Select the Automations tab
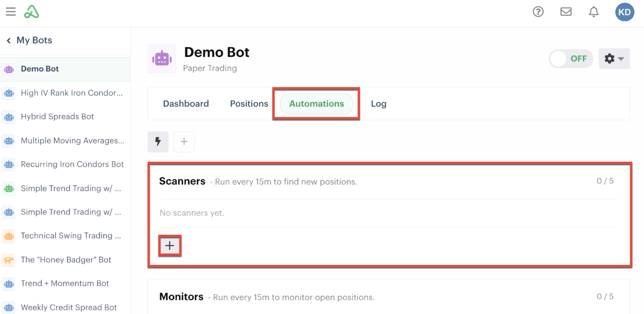Viewport: 644px width, 314px height. 316,104
